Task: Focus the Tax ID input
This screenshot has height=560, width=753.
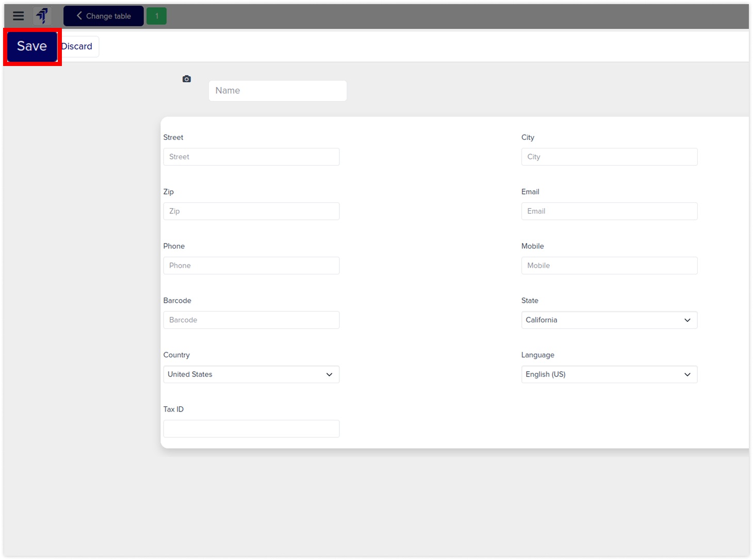Action: pyautogui.click(x=251, y=429)
